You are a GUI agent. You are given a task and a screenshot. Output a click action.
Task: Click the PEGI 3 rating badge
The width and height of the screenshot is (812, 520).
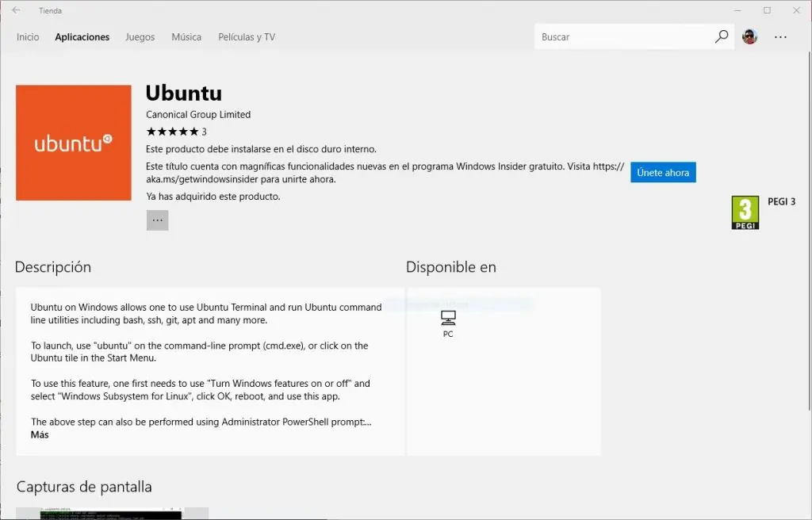point(745,212)
